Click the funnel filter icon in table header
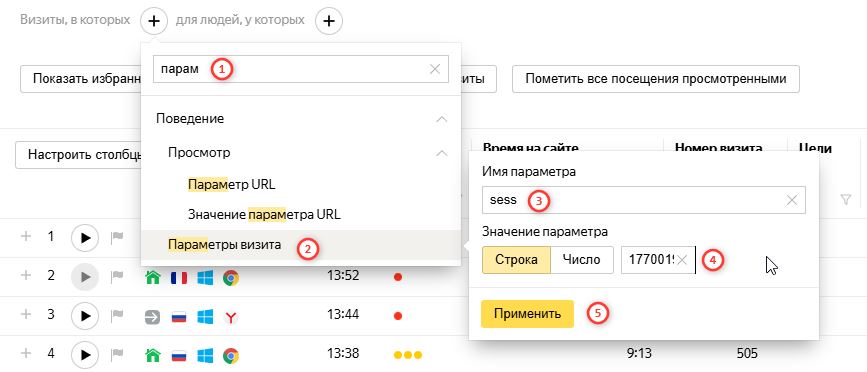 coord(845,200)
